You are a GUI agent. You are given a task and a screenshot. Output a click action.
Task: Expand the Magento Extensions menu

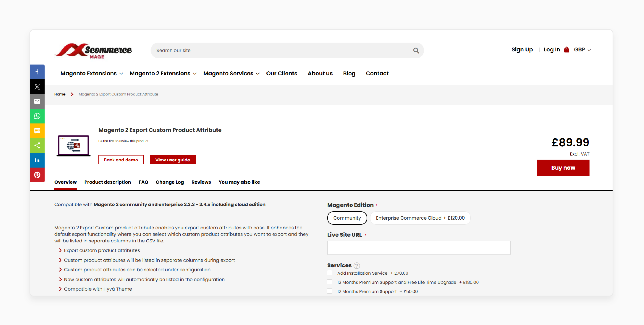click(x=92, y=73)
